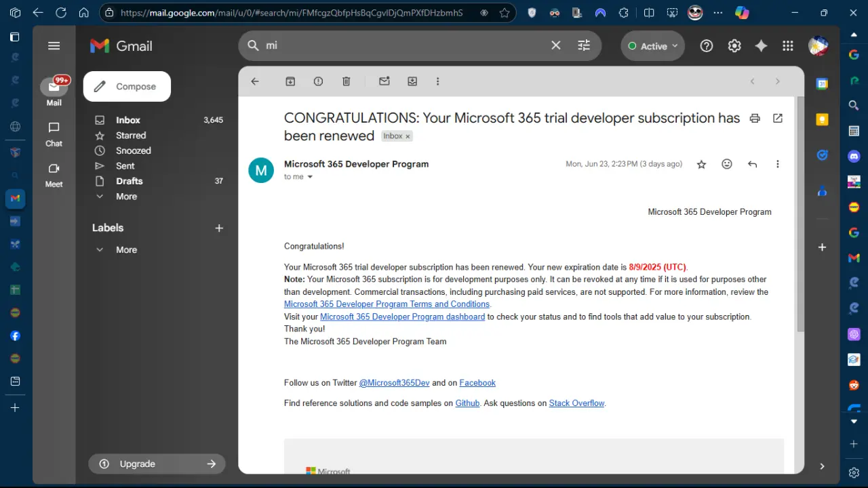Go to the newer email arrow
The height and width of the screenshot is (488, 868).
(x=752, y=81)
